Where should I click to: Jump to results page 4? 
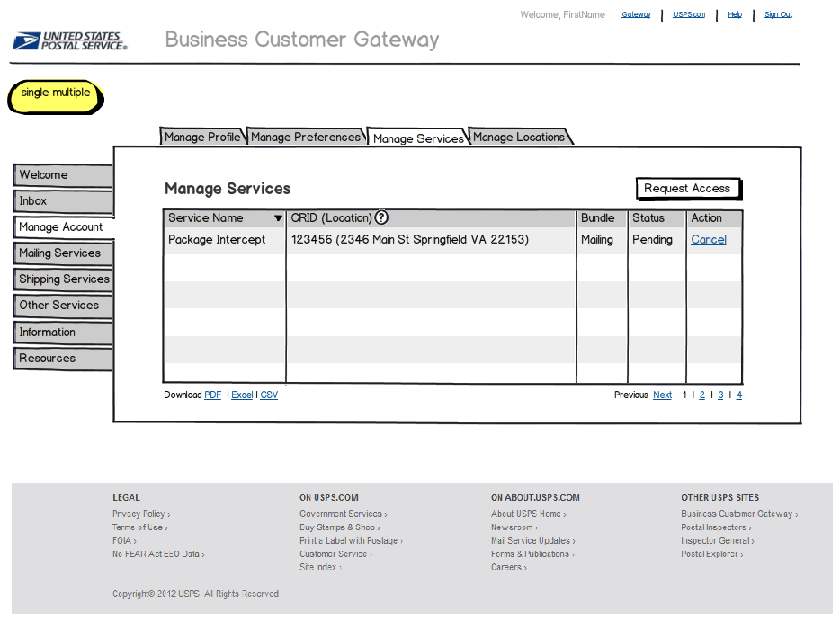(738, 395)
